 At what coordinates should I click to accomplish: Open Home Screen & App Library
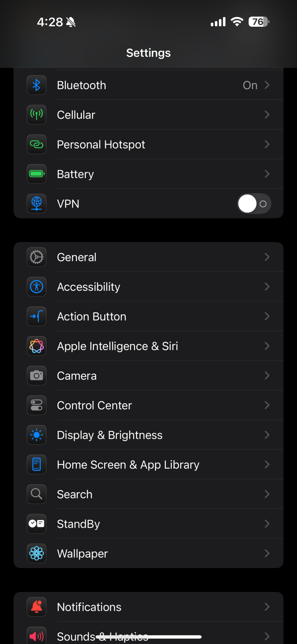pos(148,464)
